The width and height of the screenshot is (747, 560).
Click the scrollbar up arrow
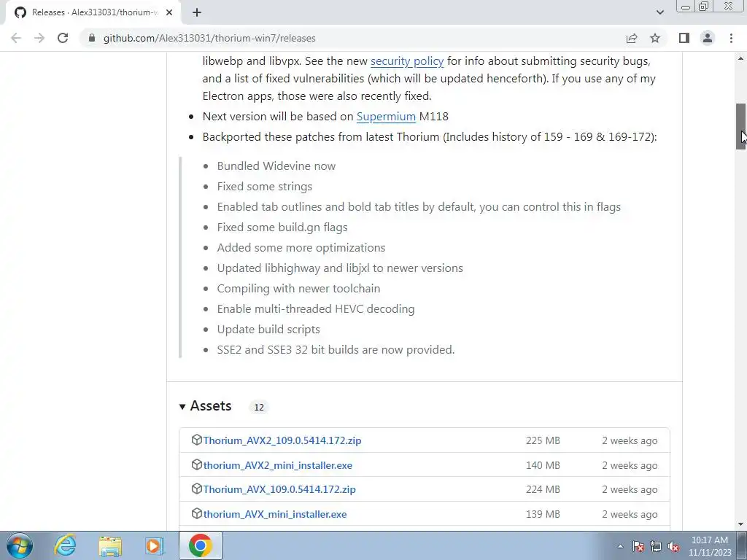[740, 58]
